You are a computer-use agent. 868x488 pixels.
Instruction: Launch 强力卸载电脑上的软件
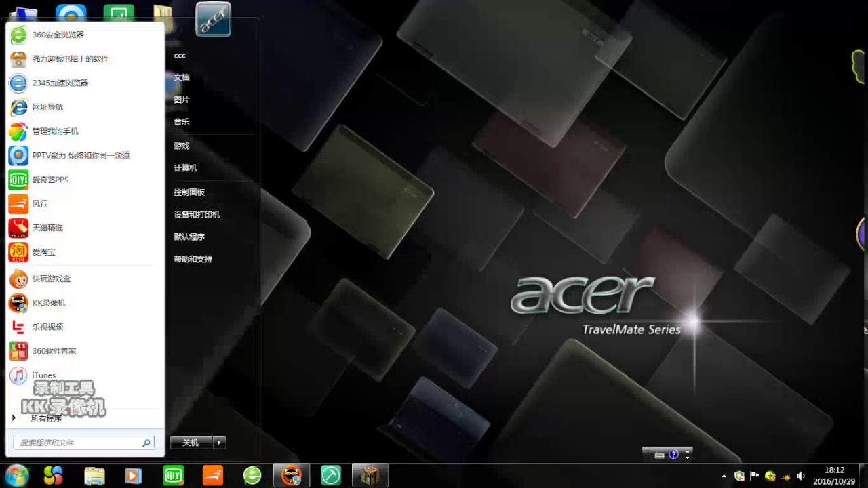(x=85, y=59)
